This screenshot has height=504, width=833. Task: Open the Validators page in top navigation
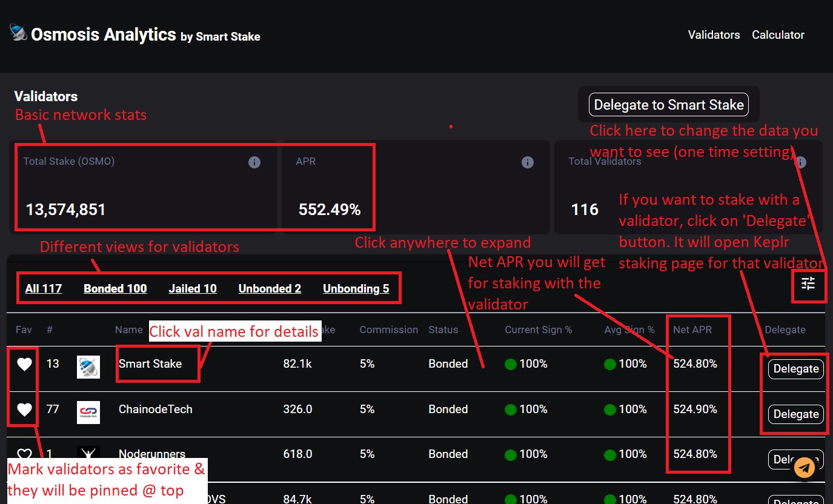[714, 35]
